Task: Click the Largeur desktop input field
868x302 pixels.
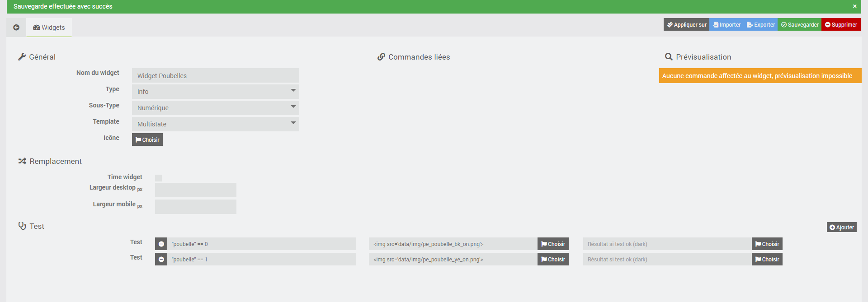Action: [195, 190]
